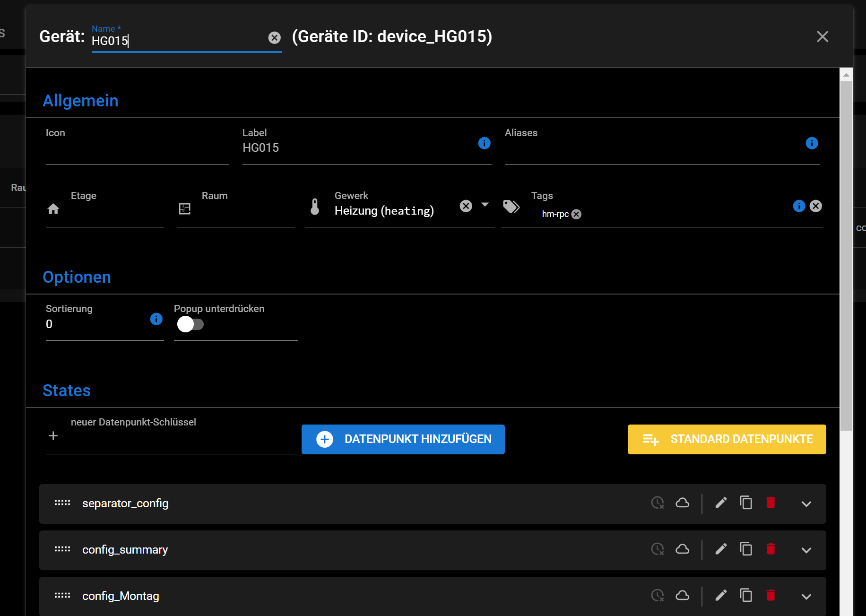The height and width of the screenshot is (616, 866).
Task: Delete the separator_config state
Action: [771, 503]
